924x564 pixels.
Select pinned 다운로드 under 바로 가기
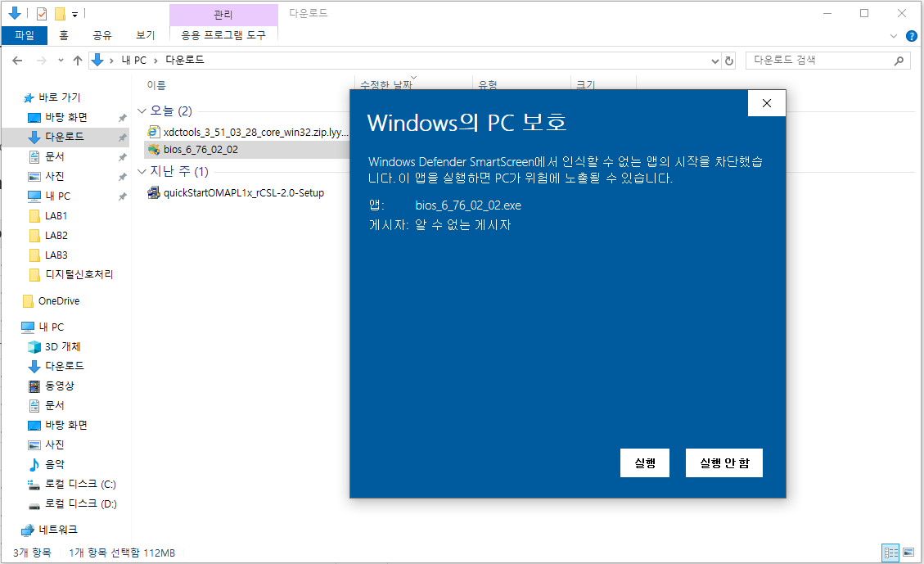pos(64,137)
